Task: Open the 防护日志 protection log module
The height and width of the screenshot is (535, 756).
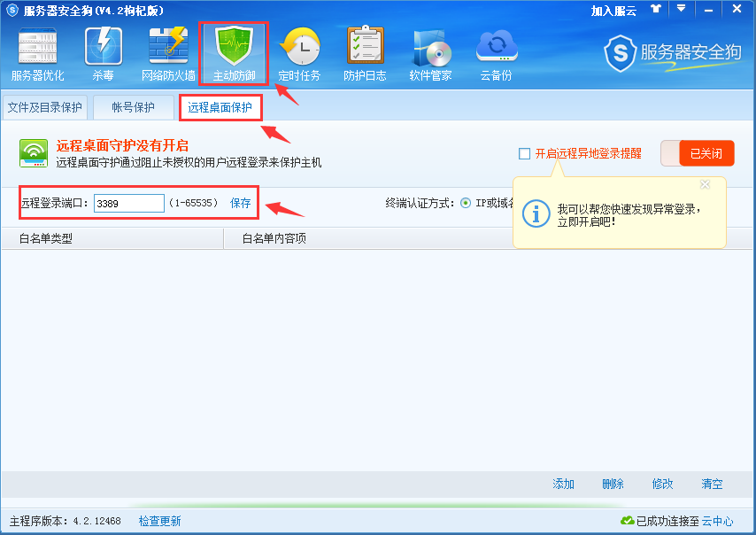Action: (x=365, y=54)
